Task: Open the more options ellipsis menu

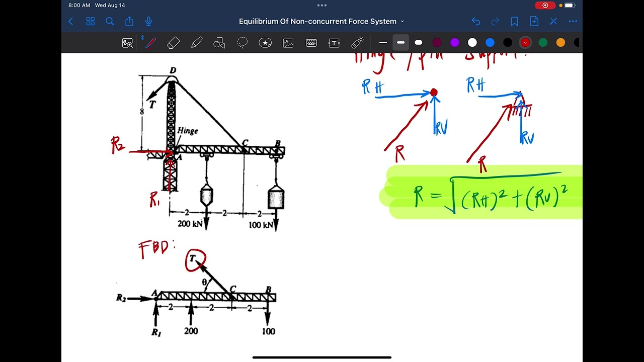Action: [x=573, y=21]
